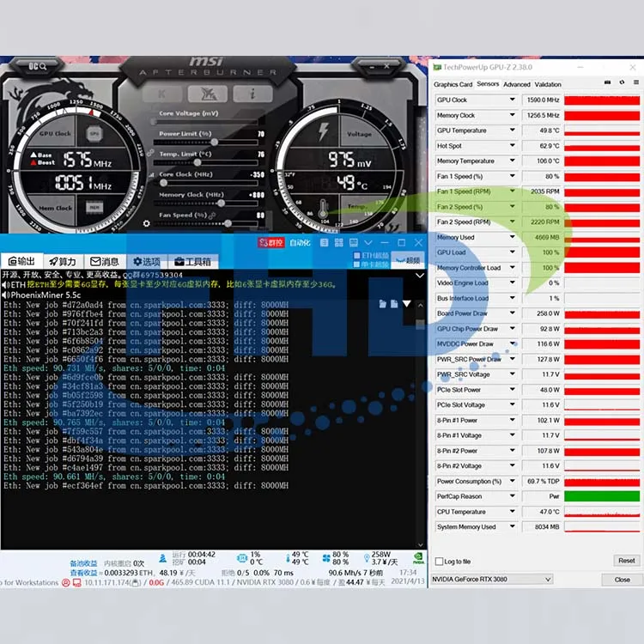Screen dimensions: 644x644
Task: Click the GPU-Z screenshot camera icon
Action: 609,83
